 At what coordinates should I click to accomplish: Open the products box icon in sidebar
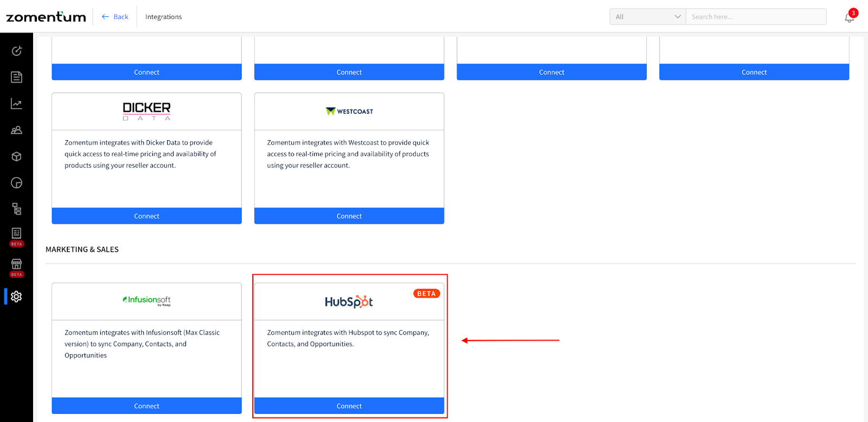[x=16, y=156]
